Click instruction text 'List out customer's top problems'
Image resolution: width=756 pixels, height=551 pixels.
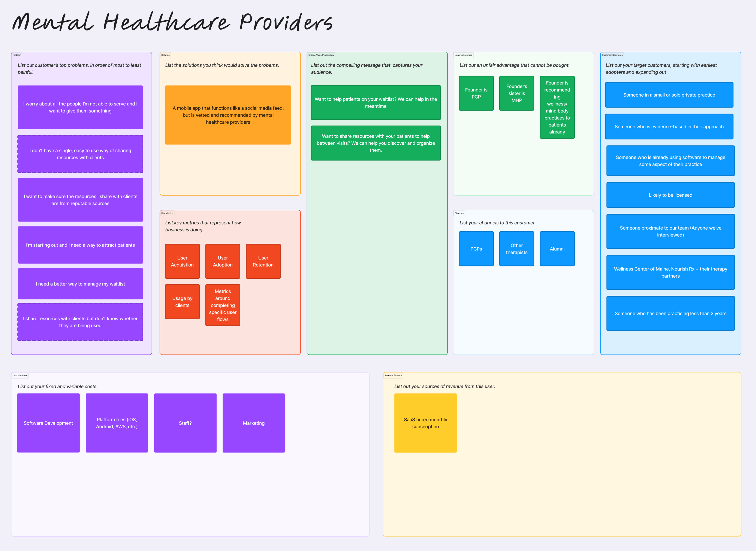(79, 68)
